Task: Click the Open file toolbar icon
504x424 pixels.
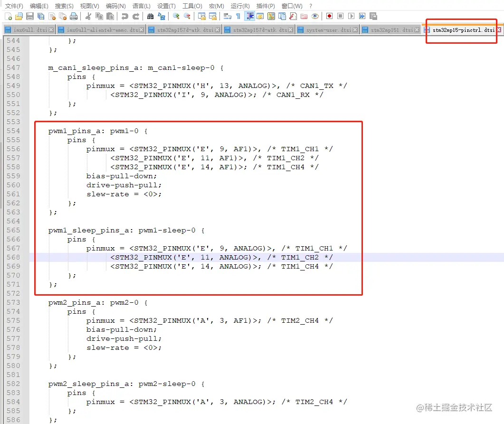Action: pyautogui.click(x=19, y=16)
